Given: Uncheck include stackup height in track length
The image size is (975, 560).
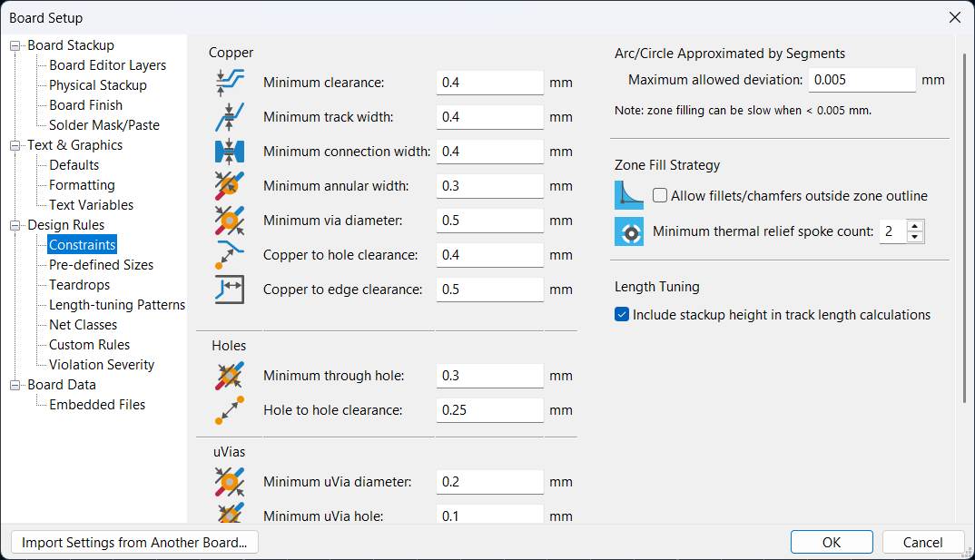Looking at the screenshot, I should pyautogui.click(x=622, y=315).
